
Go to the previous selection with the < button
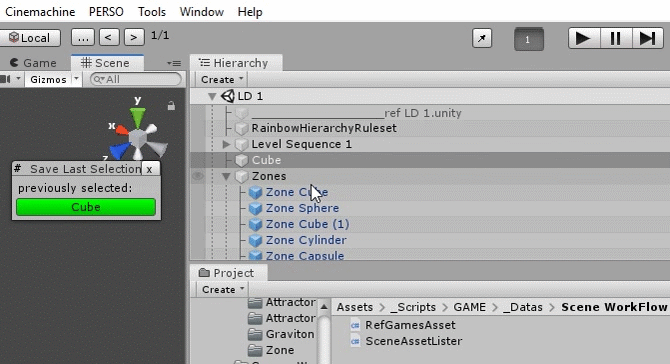(109, 38)
